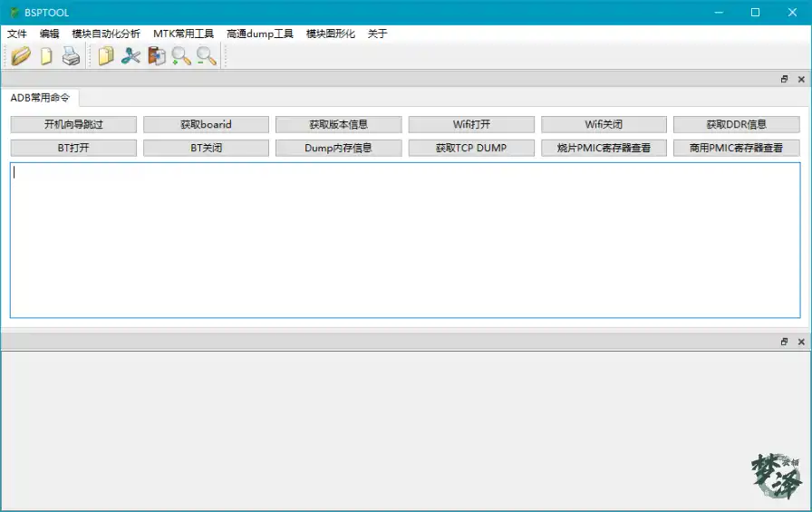Open the 关于 menu

[x=377, y=34]
